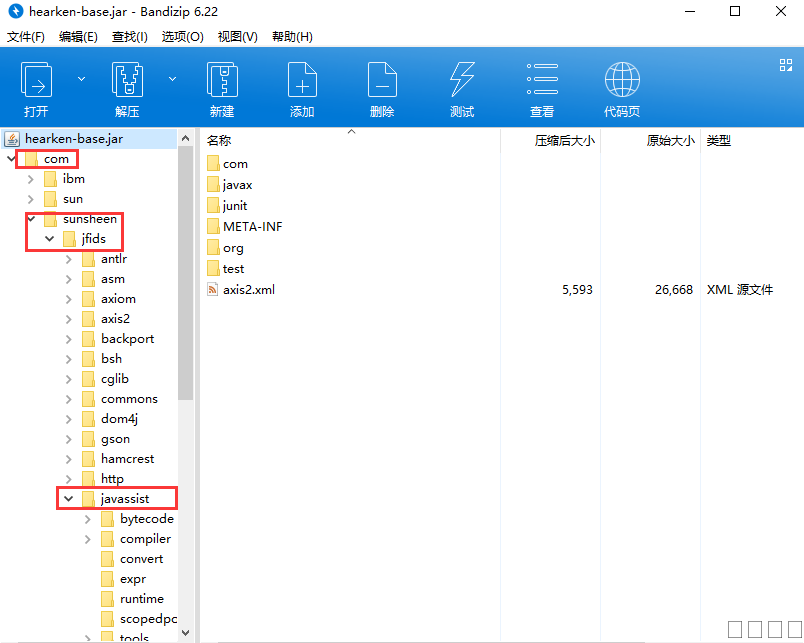Select the META-INF folder in file list

tap(252, 227)
